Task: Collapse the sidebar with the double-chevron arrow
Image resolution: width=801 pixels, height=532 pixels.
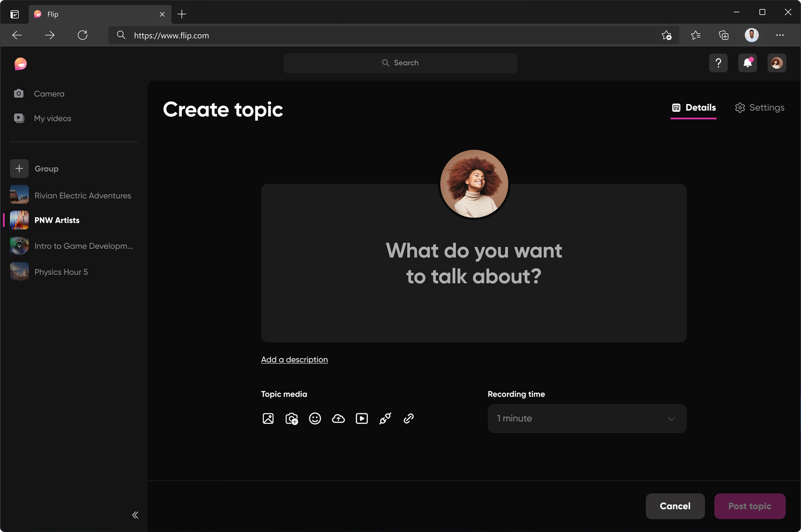Action: click(x=135, y=515)
